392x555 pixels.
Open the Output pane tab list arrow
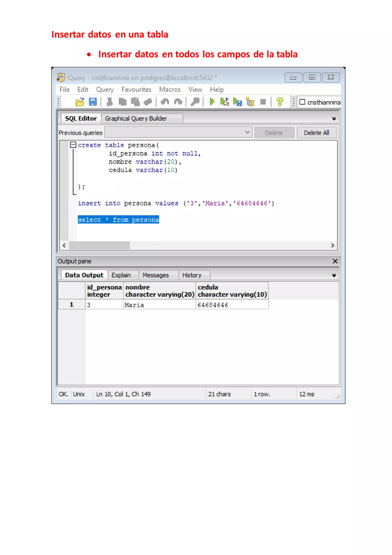click(334, 276)
